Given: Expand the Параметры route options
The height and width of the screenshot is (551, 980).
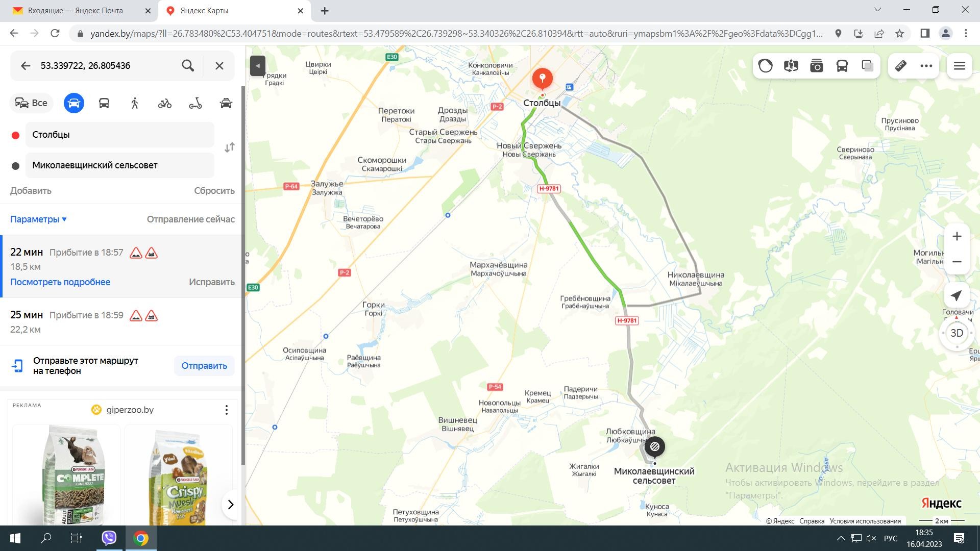Looking at the screenshot, I should click(x=38, y=219).
